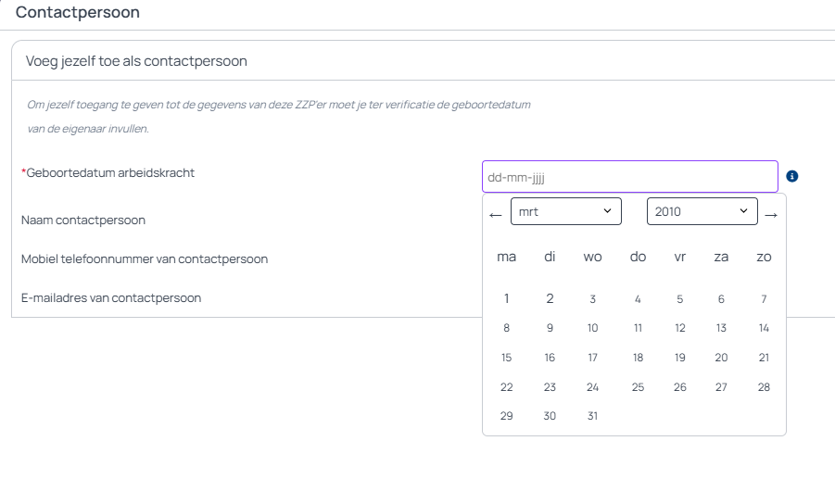
Task: Click the info icon beside birth date field
Action: tap(792, 176)
